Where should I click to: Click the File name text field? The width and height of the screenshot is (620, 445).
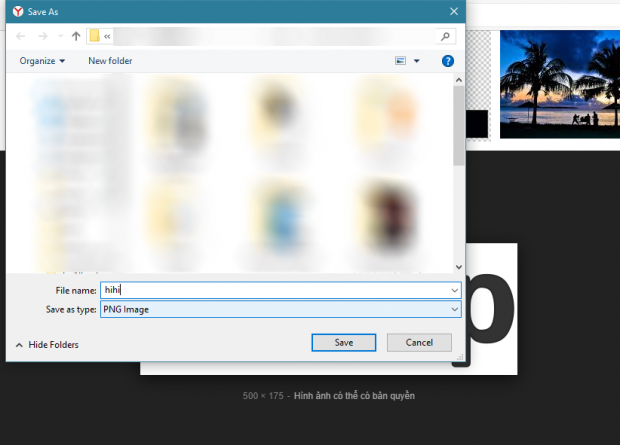[x=270, y=290]
